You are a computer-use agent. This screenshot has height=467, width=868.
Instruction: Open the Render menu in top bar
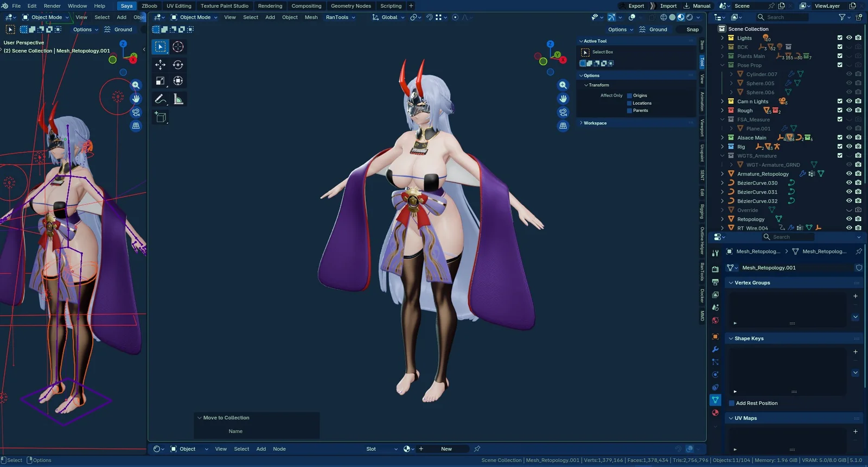click(52, 6)
